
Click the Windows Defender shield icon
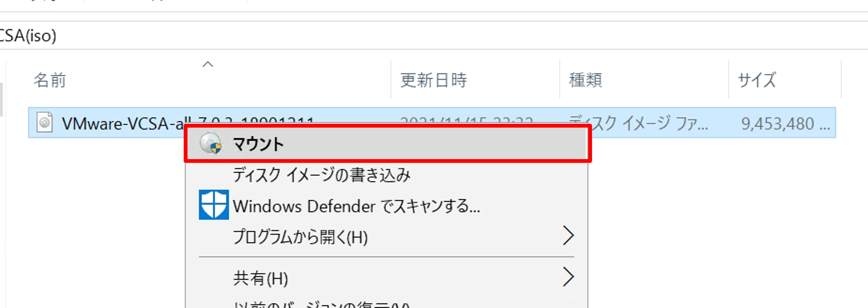point(214,205)
